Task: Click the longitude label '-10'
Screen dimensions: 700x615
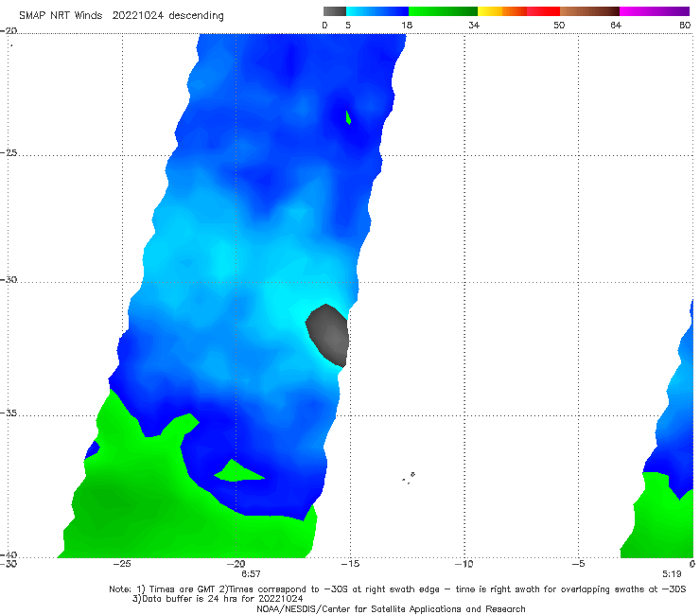Action: pyautogui.click(x=464, y=564)
